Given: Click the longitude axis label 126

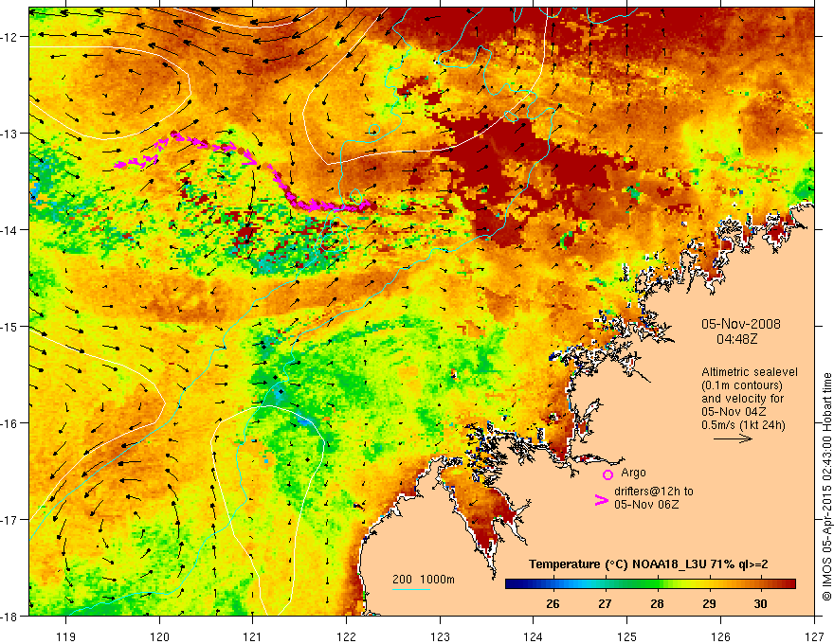Looking at the screenshot, I should (720, 636).
